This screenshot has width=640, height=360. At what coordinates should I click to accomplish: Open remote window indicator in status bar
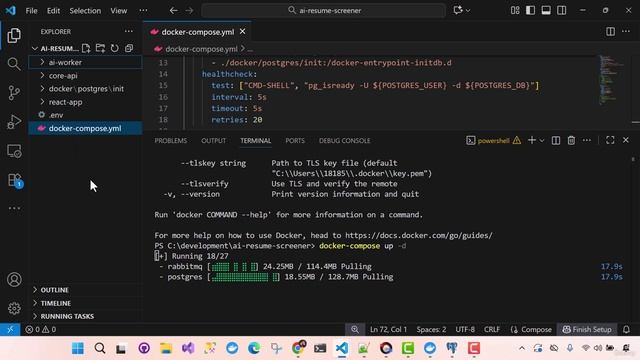pos(10,329)
